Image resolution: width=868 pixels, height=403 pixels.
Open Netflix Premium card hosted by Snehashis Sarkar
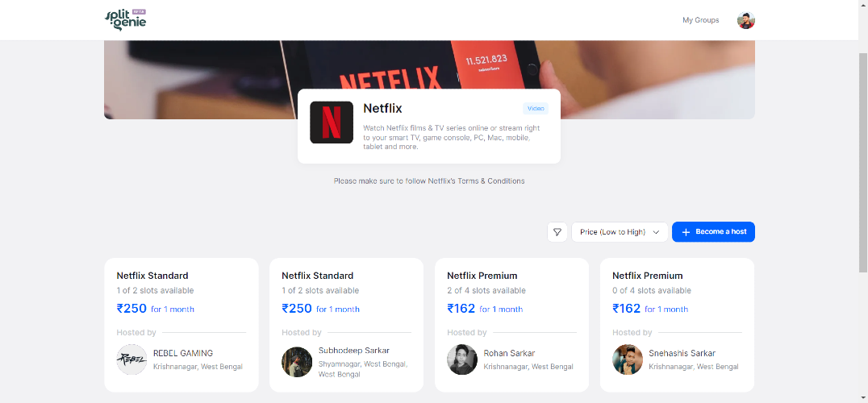click(677, 325)
